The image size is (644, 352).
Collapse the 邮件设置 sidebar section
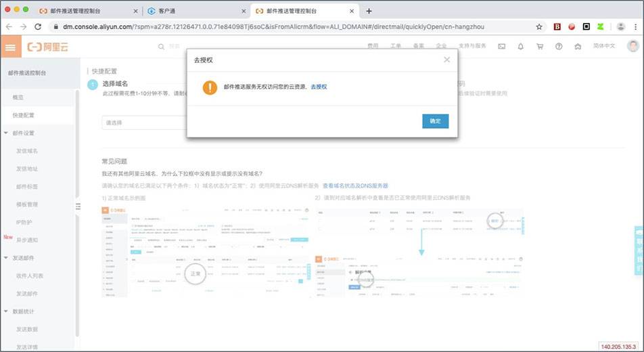pyautogui.click(x=6, y=133)
